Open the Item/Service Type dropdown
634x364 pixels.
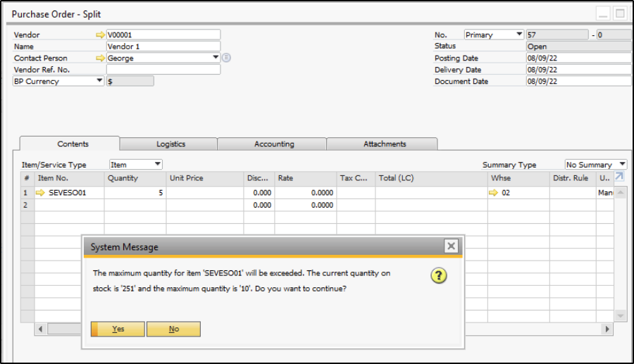[157, 164]
